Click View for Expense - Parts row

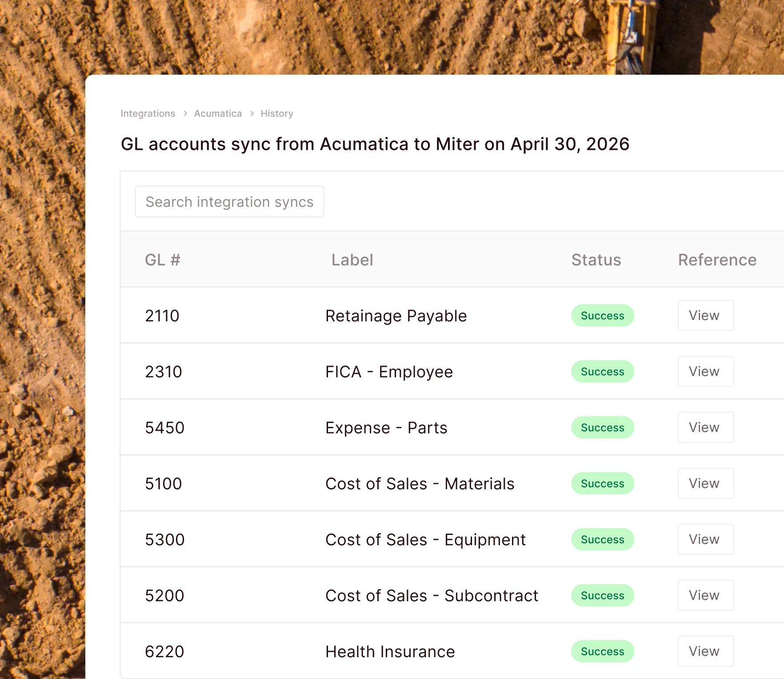click(705, 427)
